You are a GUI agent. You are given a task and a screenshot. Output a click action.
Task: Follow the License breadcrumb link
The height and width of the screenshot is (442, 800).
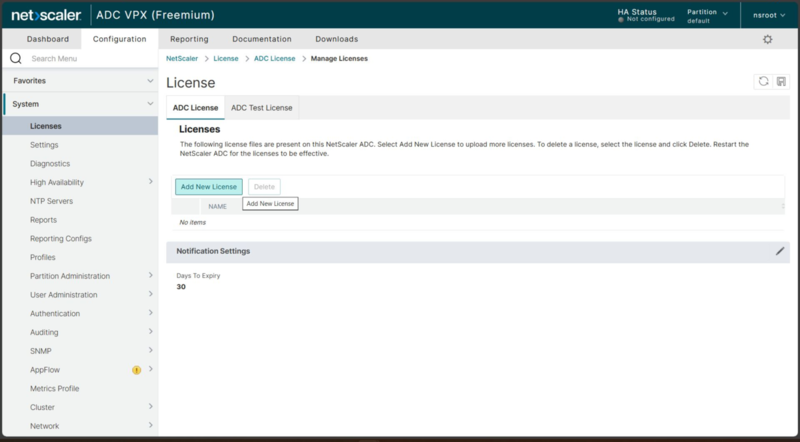226,59
